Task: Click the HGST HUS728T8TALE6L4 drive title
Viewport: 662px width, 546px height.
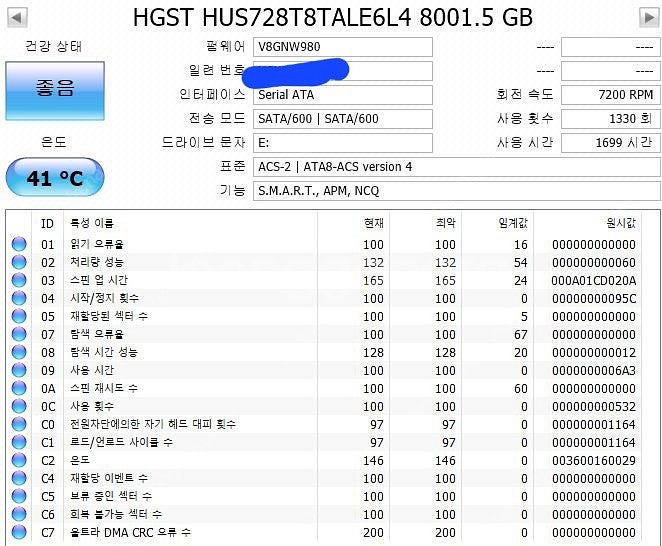Action: pos(333,18)
